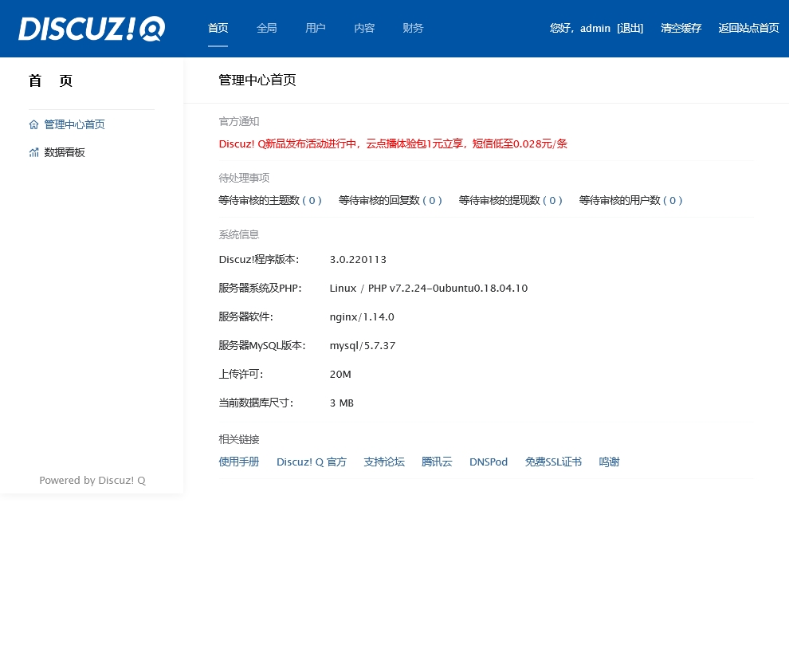The image size is (789, 672).
Task: Open the 使用手册 manual link
Action: [239, 462]
